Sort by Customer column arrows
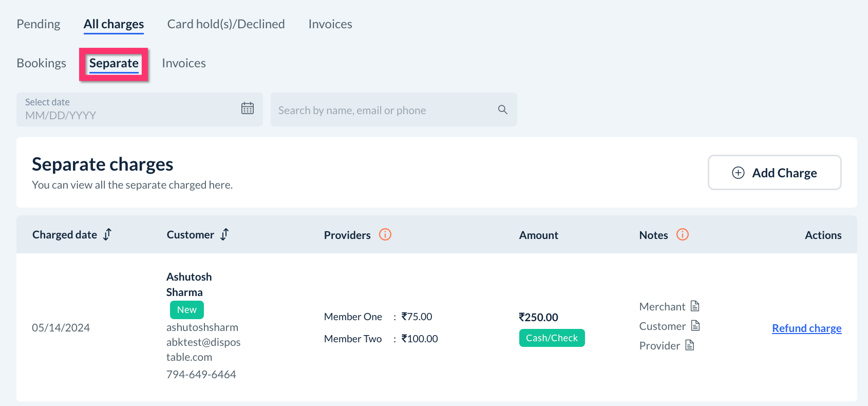This screenshot has width=868, height=406. (224, 235)
